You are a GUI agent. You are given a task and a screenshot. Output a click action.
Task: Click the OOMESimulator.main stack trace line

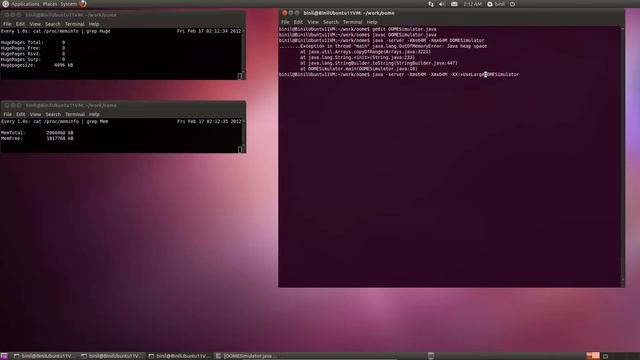pos(359,69)
